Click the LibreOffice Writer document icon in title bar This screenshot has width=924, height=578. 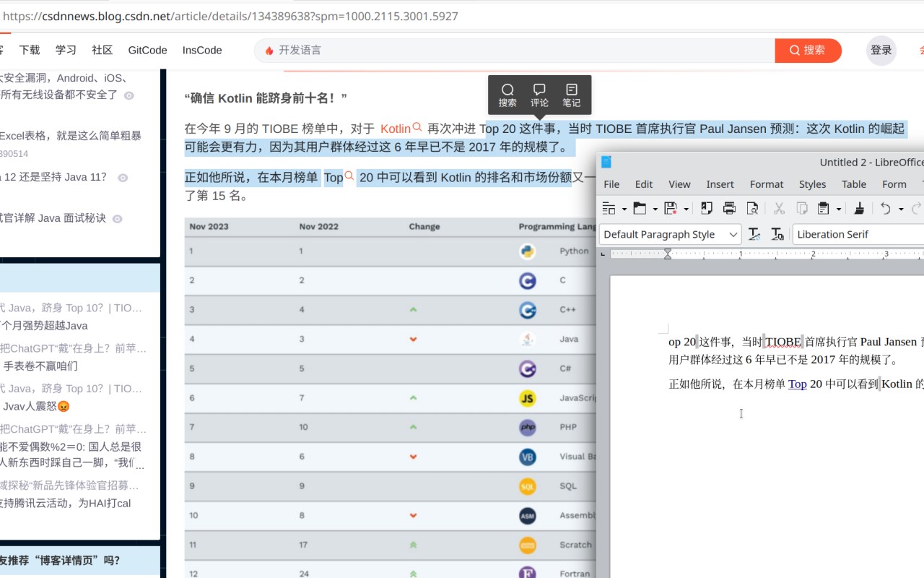click(x=606, y=162)
